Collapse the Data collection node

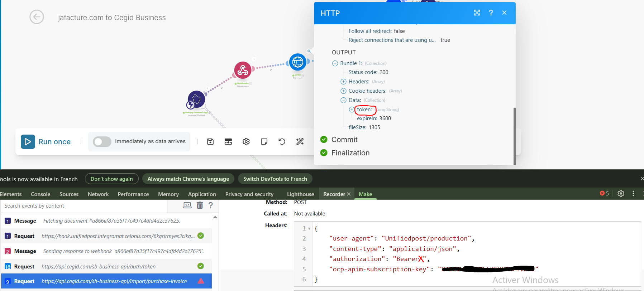[x=343, y=100]
